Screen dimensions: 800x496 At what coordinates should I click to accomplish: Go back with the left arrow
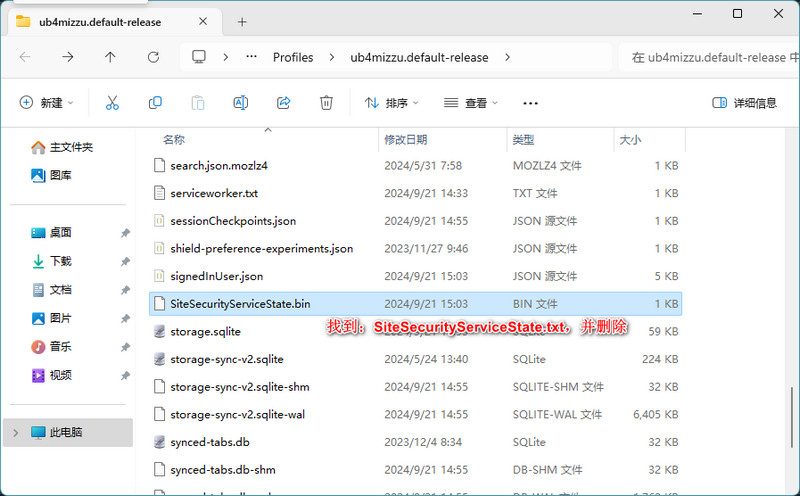pos(24,57)
